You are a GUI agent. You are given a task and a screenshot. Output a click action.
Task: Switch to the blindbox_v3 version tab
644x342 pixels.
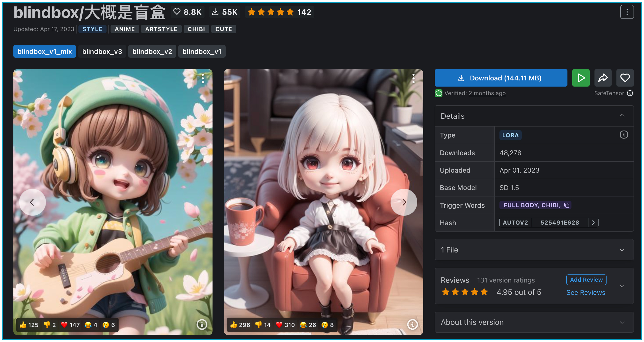tap(102, 51)
